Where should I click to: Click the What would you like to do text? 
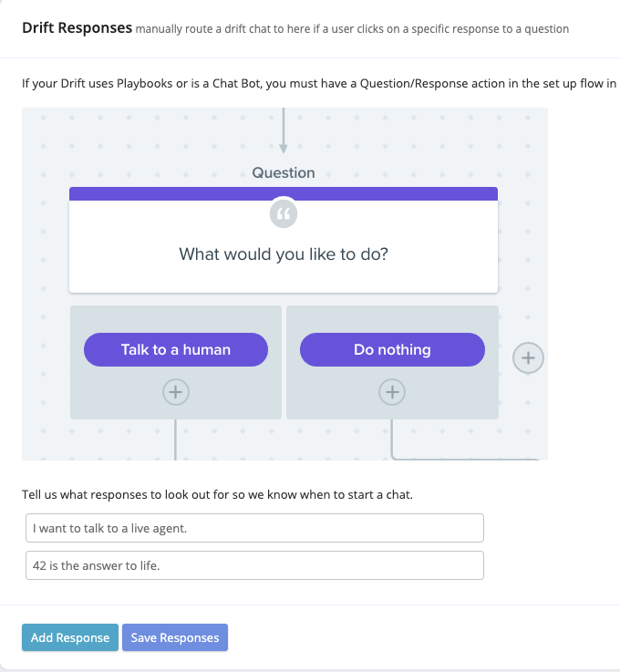[284, 254]
